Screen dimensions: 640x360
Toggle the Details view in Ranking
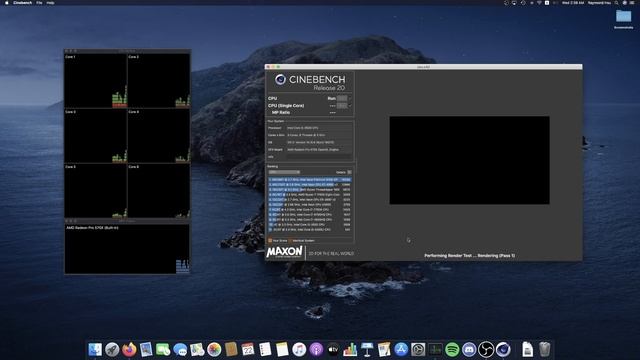pos(349,172)
